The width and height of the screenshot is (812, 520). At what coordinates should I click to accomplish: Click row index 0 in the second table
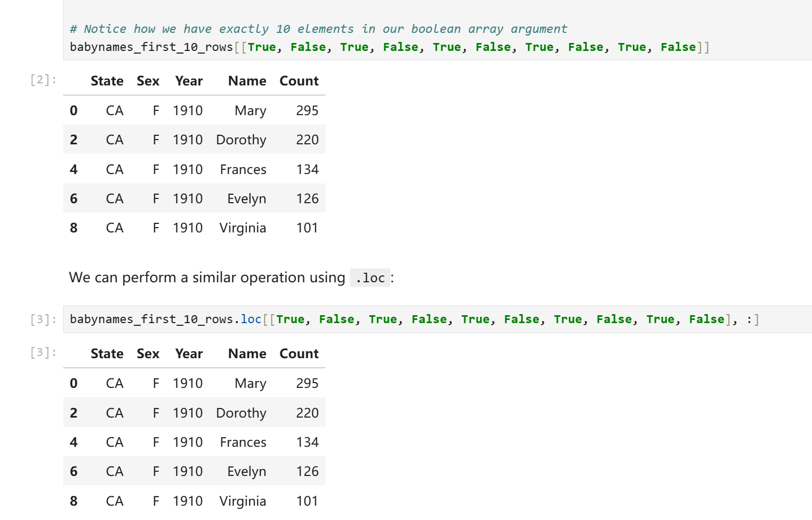[74, 384]
